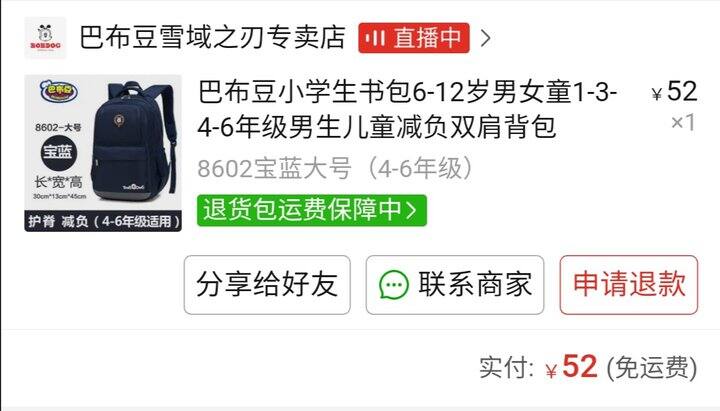Click 分享给好友 button
Image resolution: width=720 pixels, height=411 pixels.
267,285
